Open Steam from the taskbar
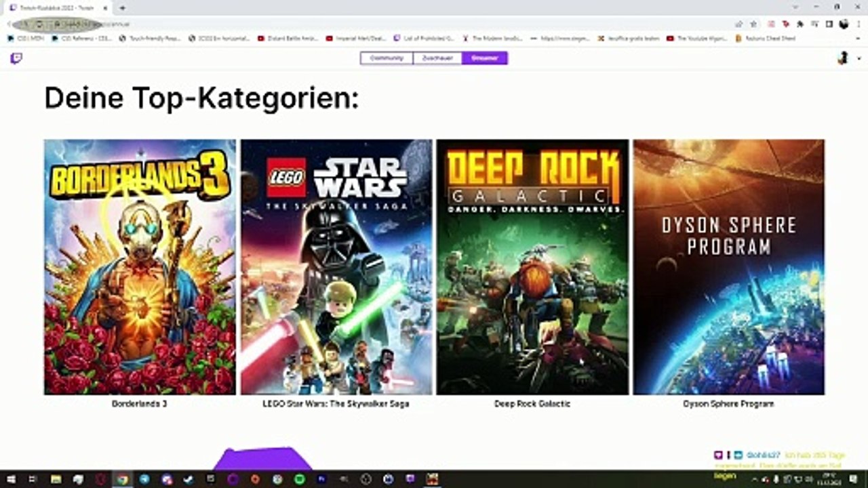This screenshot has height=488, width=868. point(189,479)
